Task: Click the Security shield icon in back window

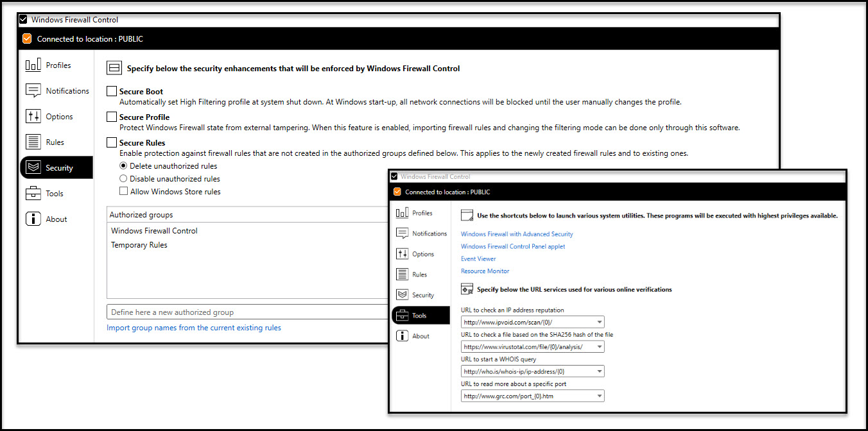Action: 33,167
